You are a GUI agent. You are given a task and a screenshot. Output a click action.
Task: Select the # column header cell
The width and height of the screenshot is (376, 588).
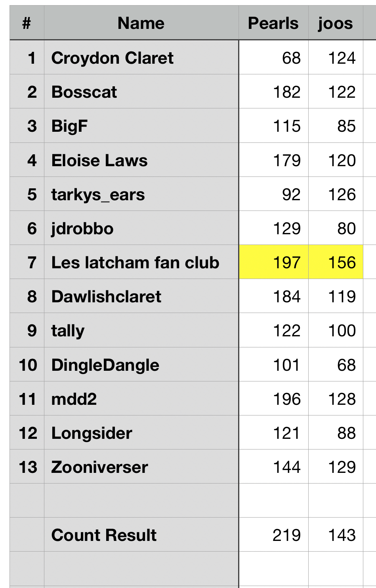27,23
